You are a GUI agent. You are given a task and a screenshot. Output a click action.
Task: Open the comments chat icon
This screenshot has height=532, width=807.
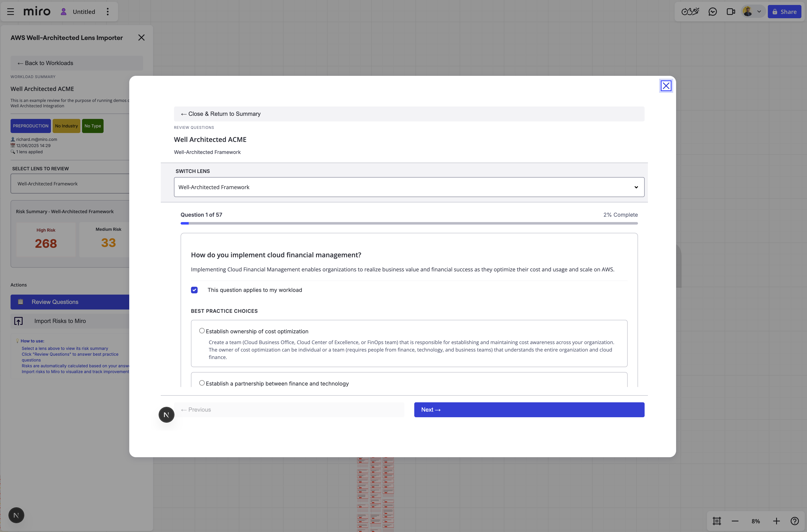click(713, 11)
